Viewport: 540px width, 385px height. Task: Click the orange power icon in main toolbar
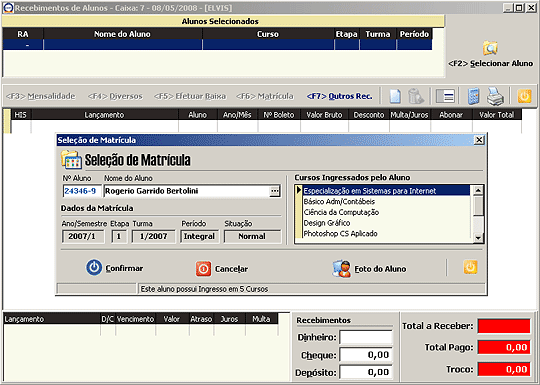524,96
